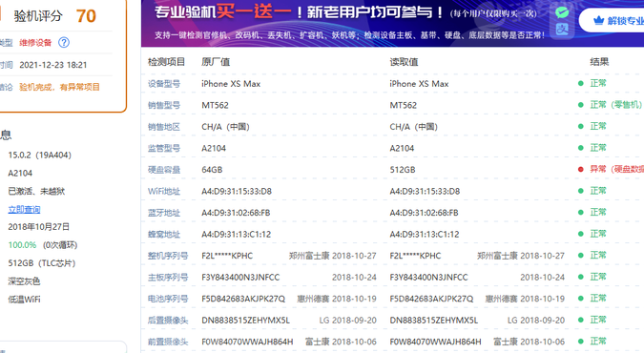The width and height of the screenshot is (644, 353).
Task: Click 512GB (TLC芯片) storage info
Action: click(x=42, y=263)
